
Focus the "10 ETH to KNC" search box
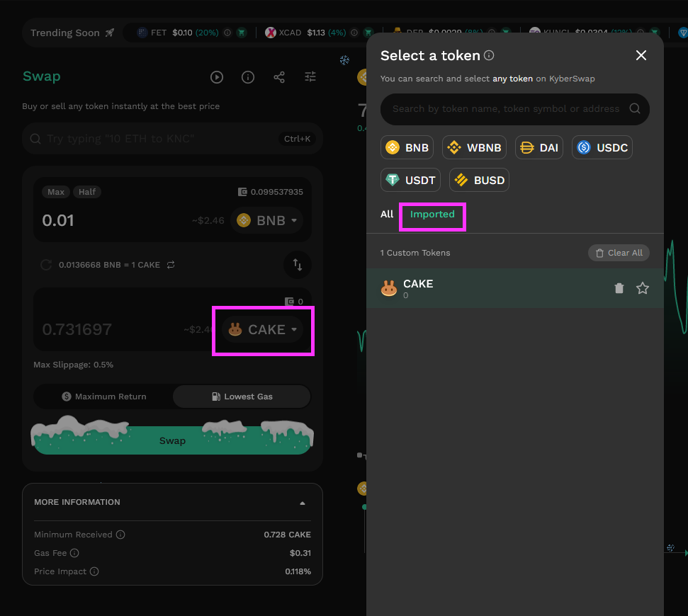172,139
